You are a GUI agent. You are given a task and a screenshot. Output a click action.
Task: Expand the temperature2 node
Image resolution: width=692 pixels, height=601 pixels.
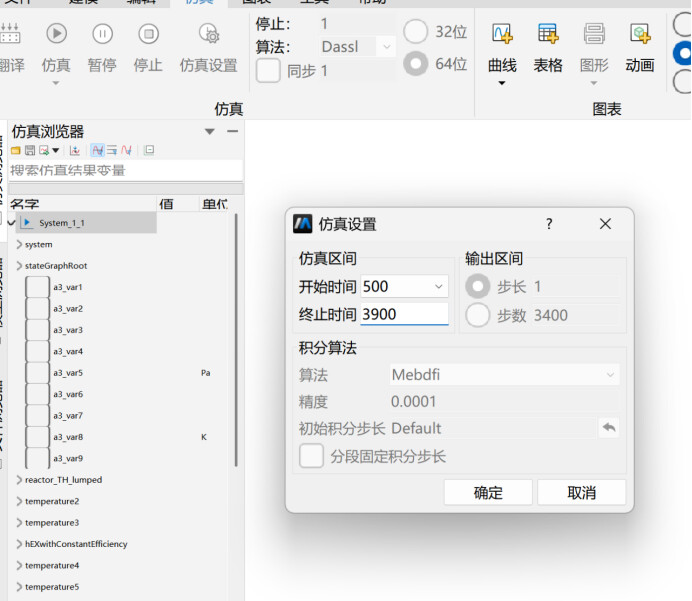[x=19, y=501]
